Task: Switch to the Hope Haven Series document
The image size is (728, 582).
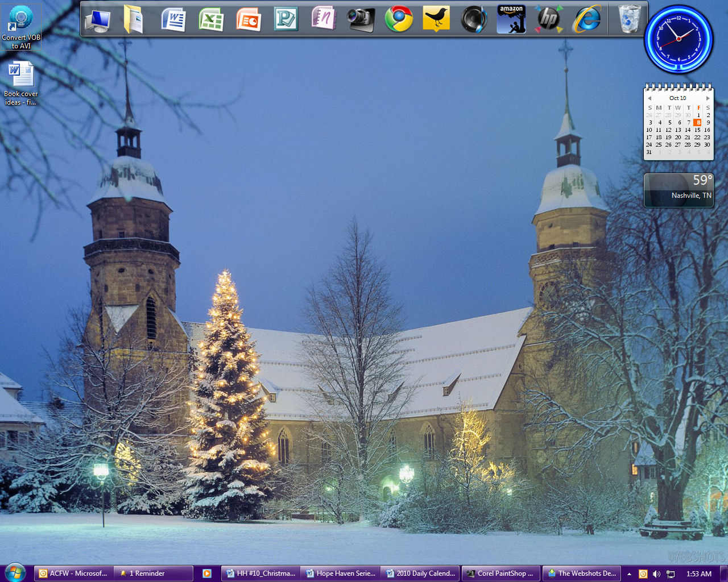Action: (341, 573)
